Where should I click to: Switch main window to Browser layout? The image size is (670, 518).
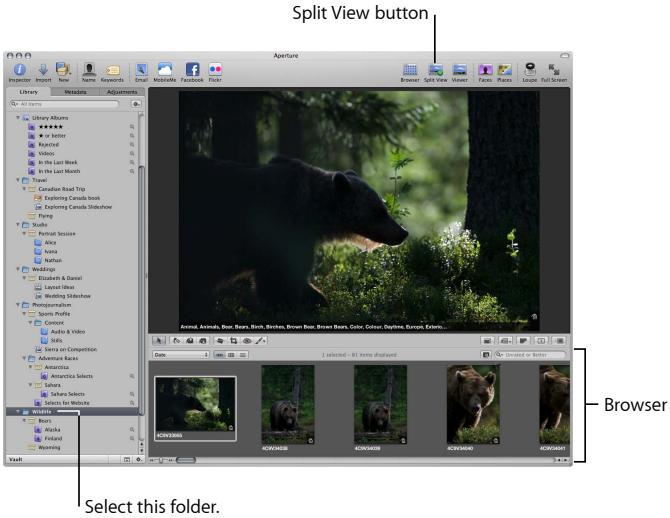point(410,70)
